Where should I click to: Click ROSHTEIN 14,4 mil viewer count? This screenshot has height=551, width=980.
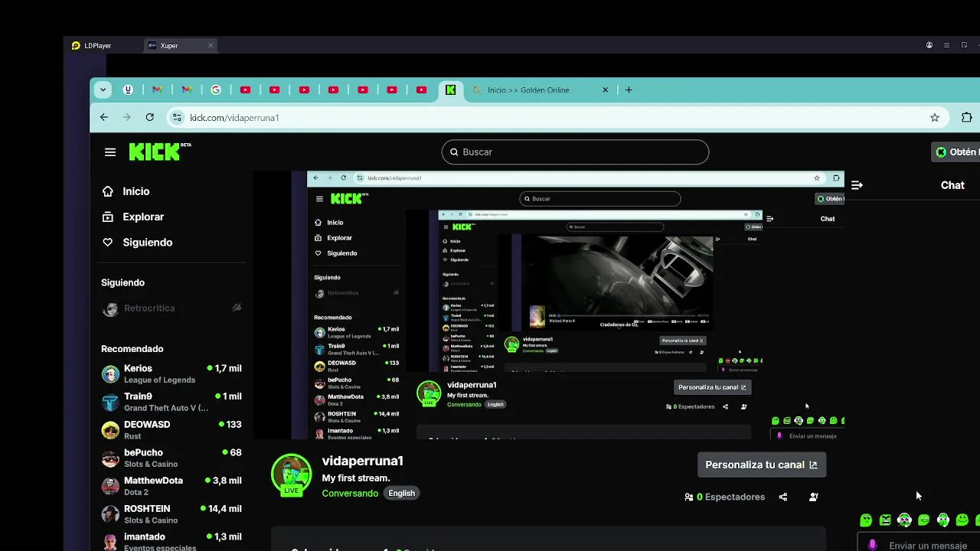click(x=220, y=508)
